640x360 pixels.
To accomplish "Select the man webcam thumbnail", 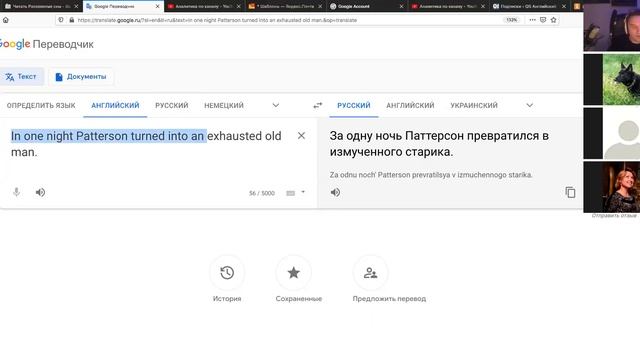I will [611, 25].
